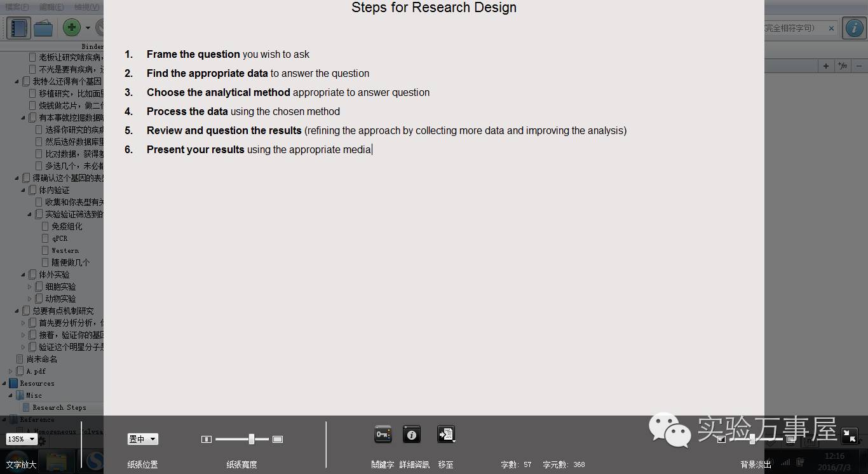Click the Go To document icon
Screen dimensions: 868x474
coord(446,435)
